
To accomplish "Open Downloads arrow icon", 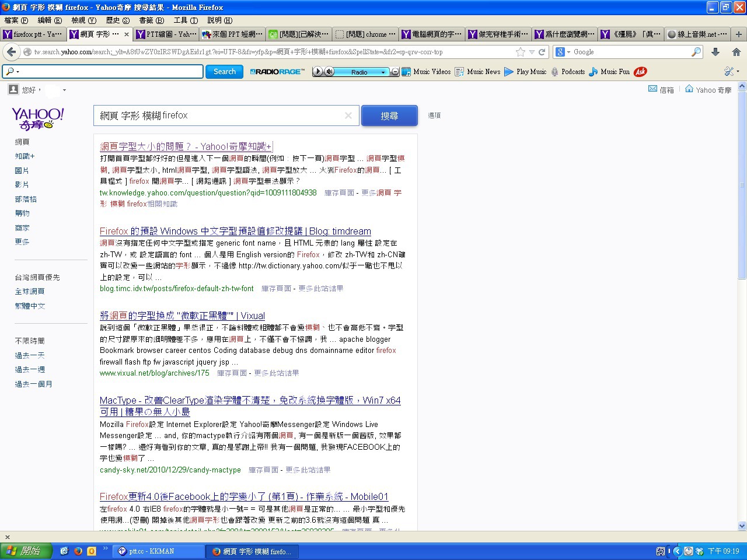I will pos(715,52).
